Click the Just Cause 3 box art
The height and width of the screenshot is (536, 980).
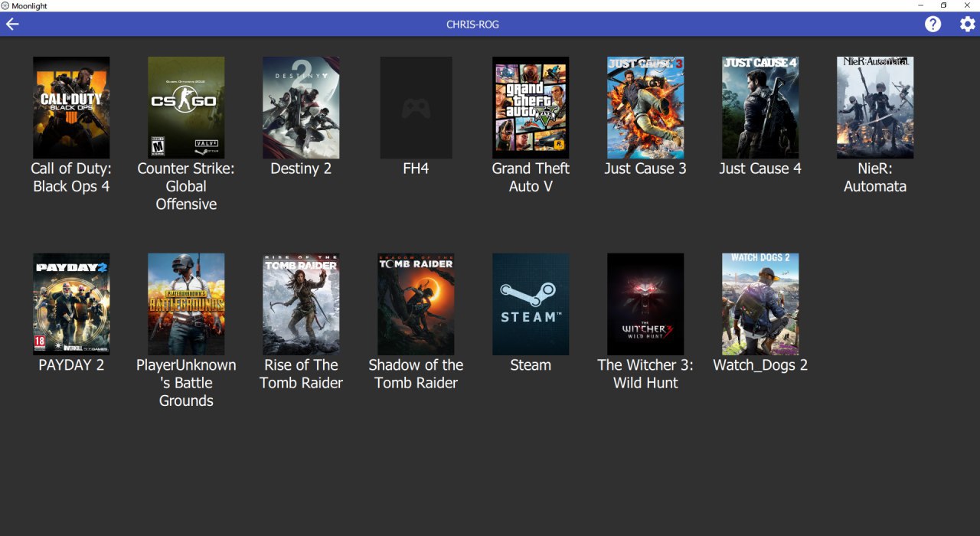(645, 107)
